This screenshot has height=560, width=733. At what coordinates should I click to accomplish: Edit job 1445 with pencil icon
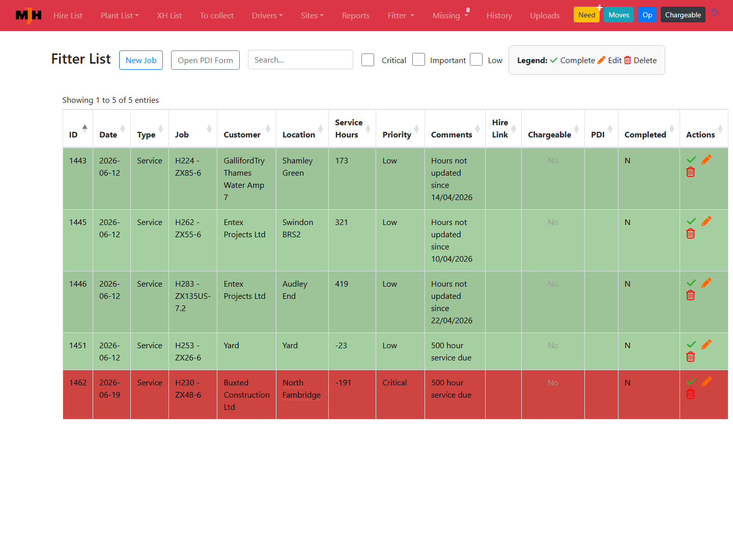click(x=707, y=221)
